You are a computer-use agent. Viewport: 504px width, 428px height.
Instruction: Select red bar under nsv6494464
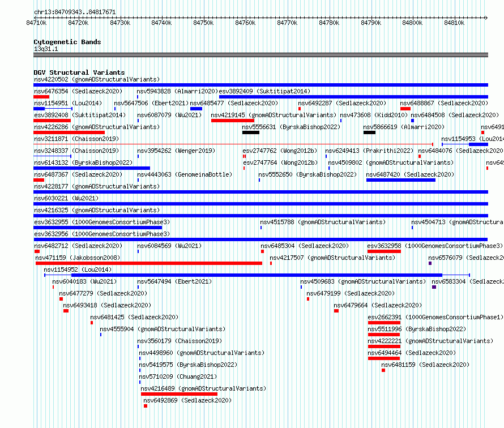tap(384, 358)
